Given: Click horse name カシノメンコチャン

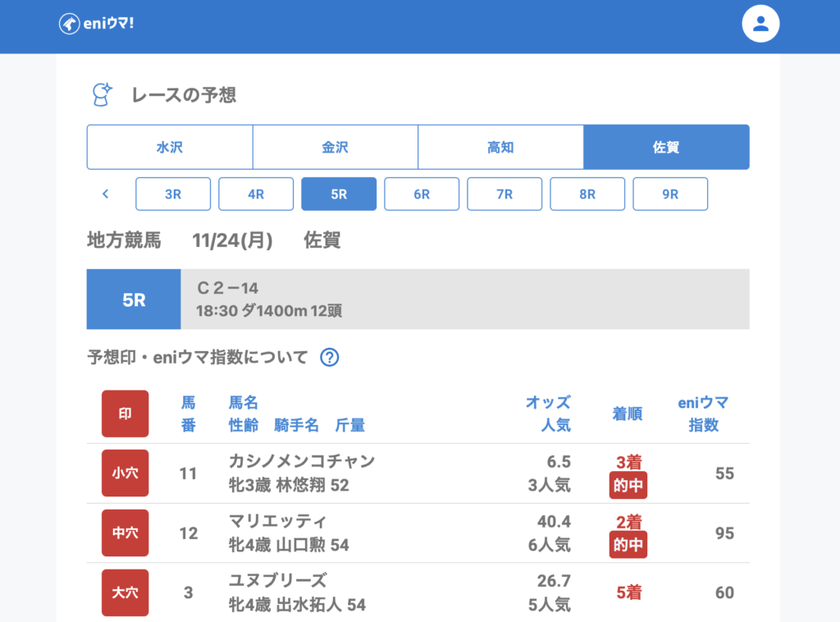Looking at the screenshot, I should [301, 461].
